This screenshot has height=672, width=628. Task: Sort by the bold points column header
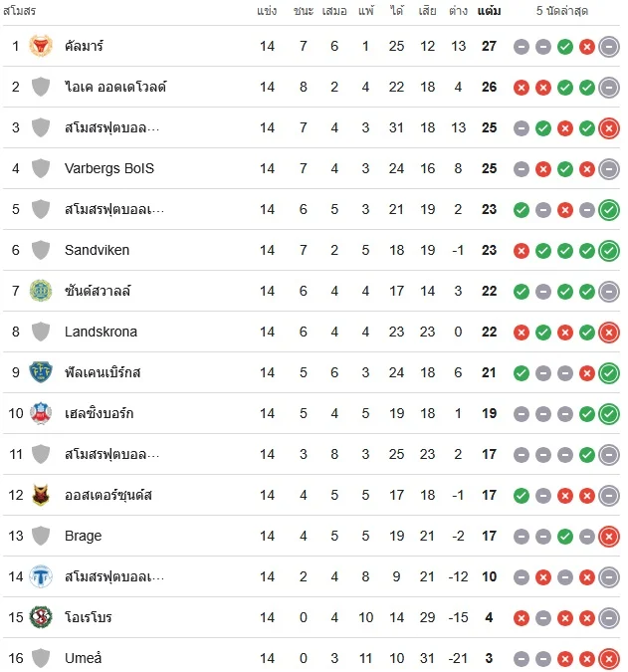(x=490, y=11)
